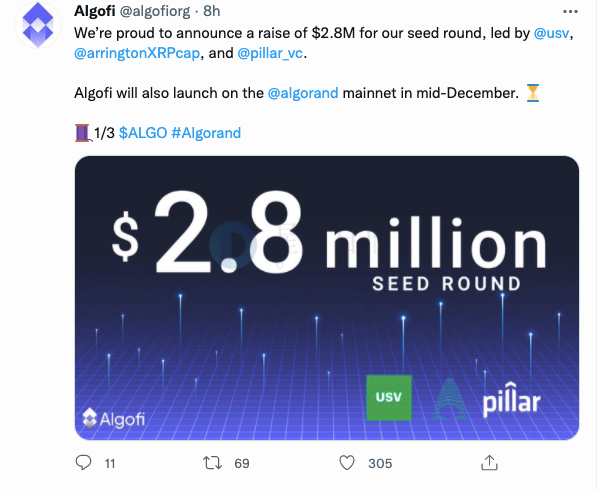This screenshot has width=597, height=490.
Task: Open the @usv mention link
Action: (551, 33)
